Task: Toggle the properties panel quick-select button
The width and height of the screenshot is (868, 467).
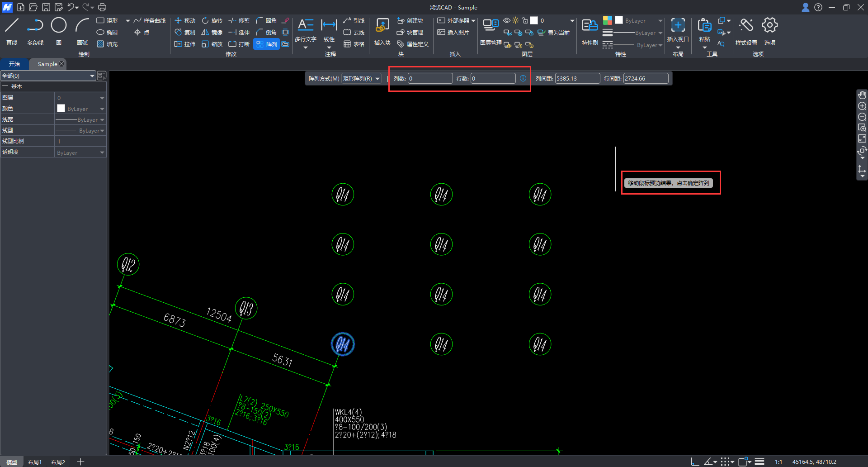Action: [x=102, y=76]
